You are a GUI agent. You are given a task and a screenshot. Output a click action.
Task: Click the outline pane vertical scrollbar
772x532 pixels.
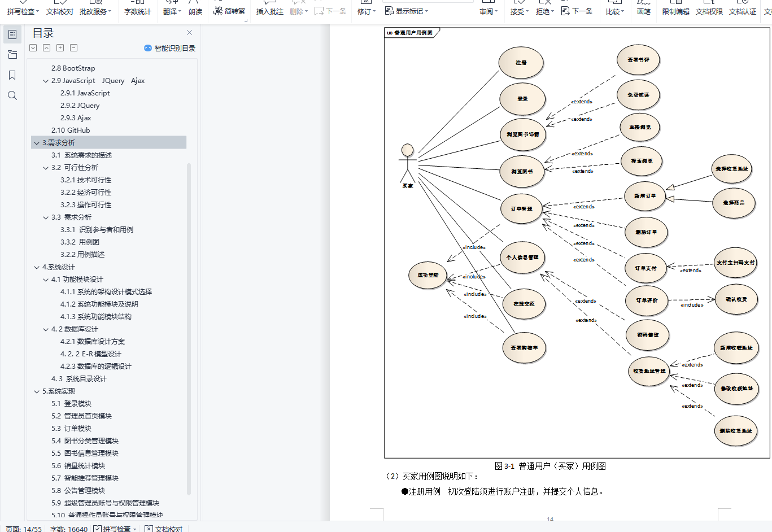(189, 329)
